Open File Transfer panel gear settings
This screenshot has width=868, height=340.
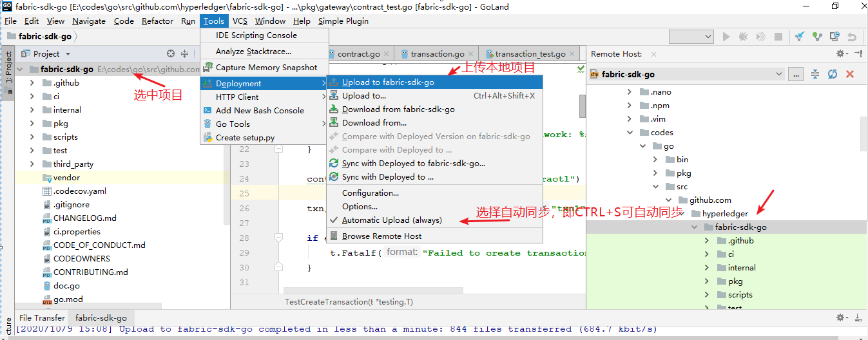pos(842,317)
